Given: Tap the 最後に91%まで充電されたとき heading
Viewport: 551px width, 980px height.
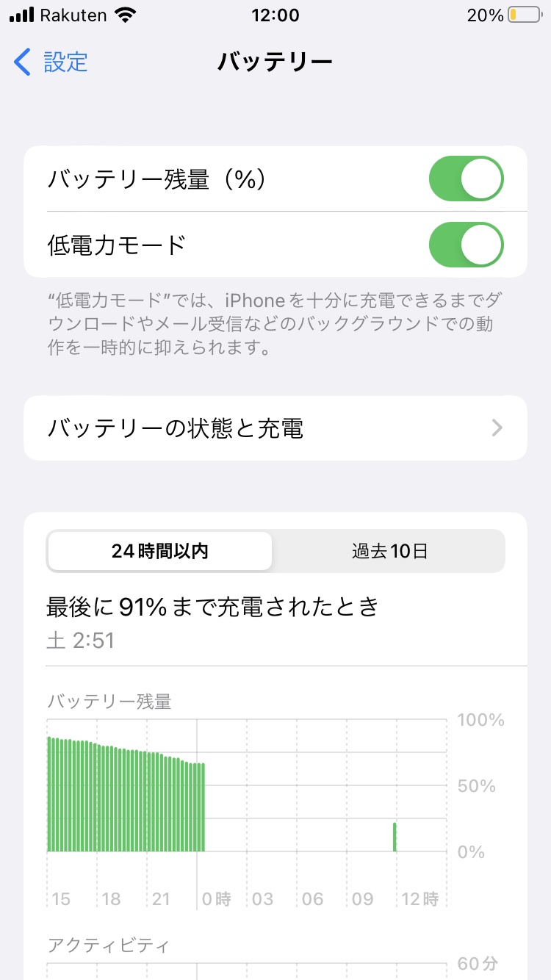Looking at the screenshot, I should click(213, 607).
